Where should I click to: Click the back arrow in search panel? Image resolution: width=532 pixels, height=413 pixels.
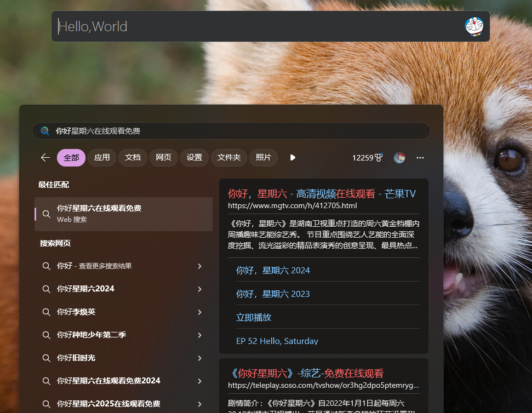45,158
